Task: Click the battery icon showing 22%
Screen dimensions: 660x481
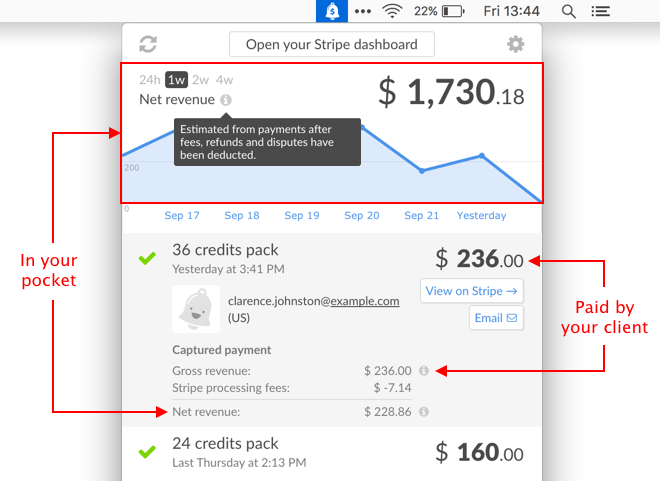Action: click(452, 11)
